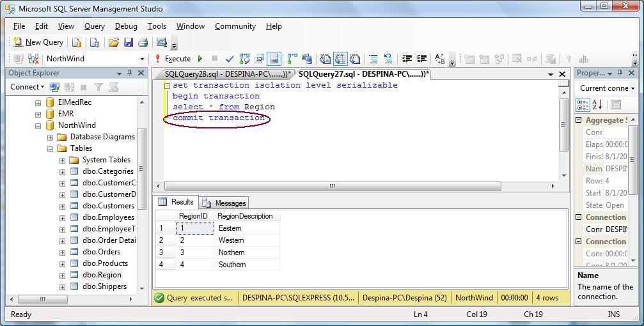Click the Open File folder icon
This screenshot has height=326, width=644.
pyautogui.click(x=114, y=42)
